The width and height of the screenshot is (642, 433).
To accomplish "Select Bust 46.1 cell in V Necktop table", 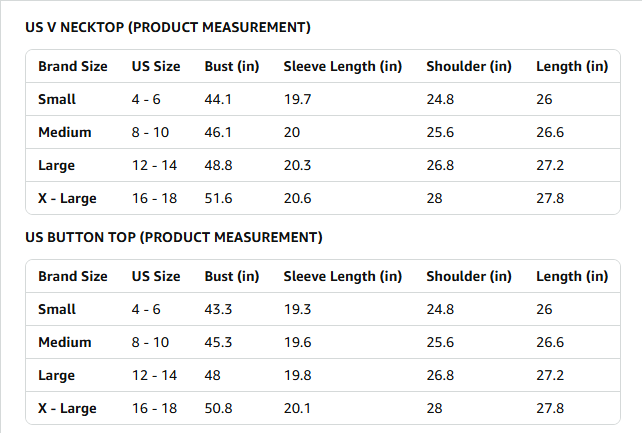I will (x=218, y=133).
